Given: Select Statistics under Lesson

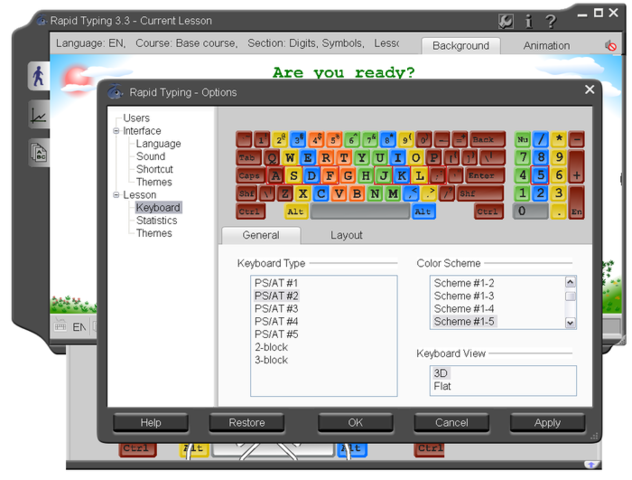Looking at the screenshot, I should 156,220.
